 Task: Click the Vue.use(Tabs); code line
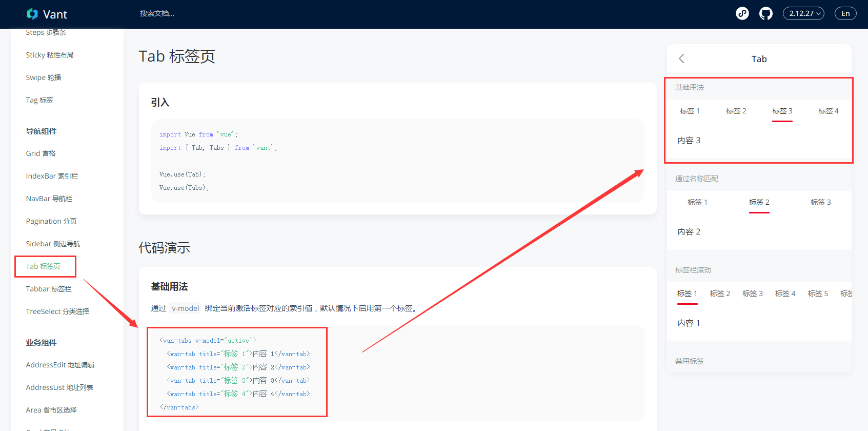184,188
